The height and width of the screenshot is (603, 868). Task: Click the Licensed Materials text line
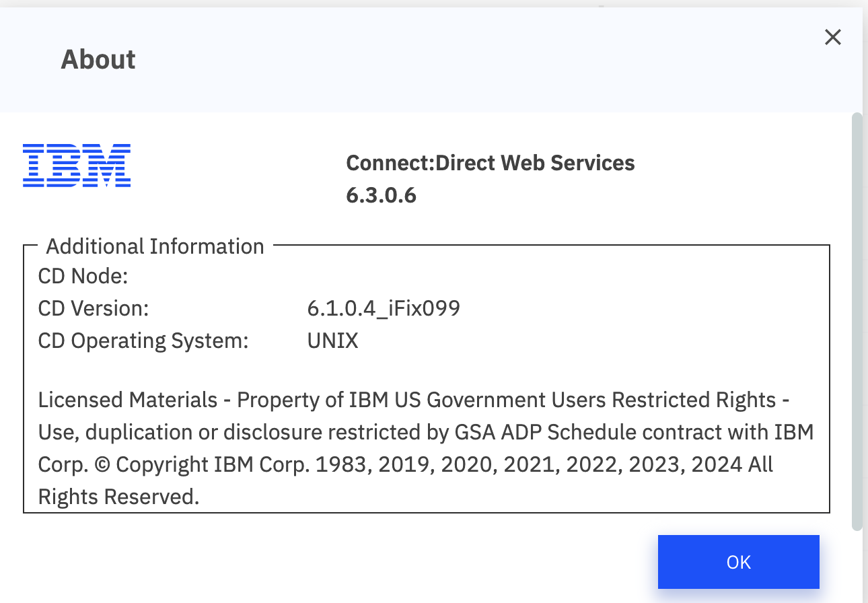click(x=128, y=400)
